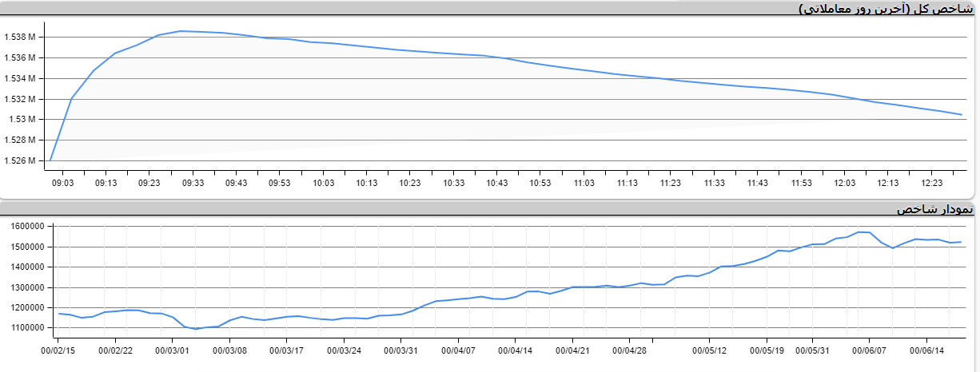Click the 00/06/14 date label

(928, 350)
